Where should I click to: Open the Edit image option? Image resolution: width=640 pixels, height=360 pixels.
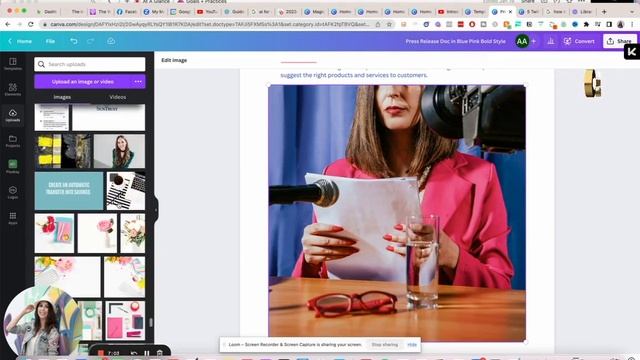[174, 60]
